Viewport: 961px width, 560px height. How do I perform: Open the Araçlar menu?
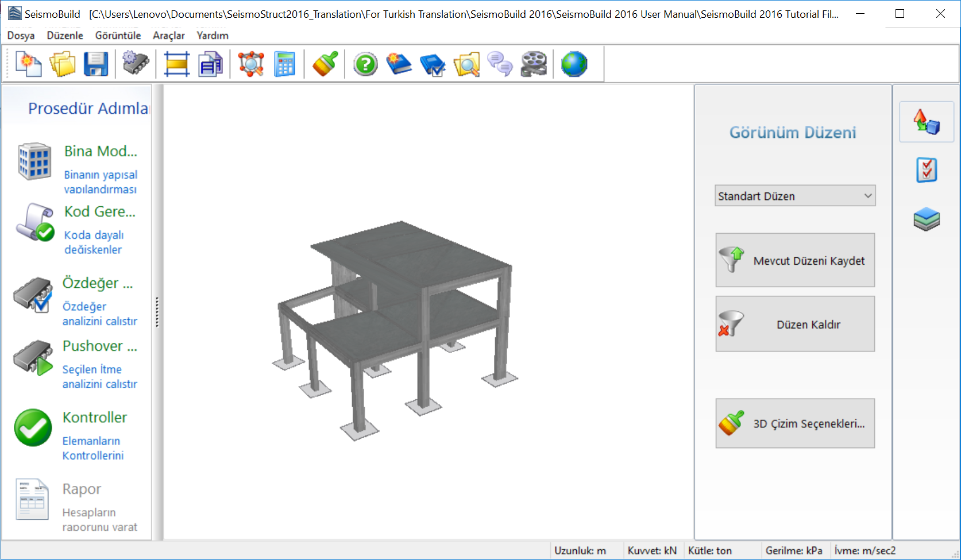168,36
